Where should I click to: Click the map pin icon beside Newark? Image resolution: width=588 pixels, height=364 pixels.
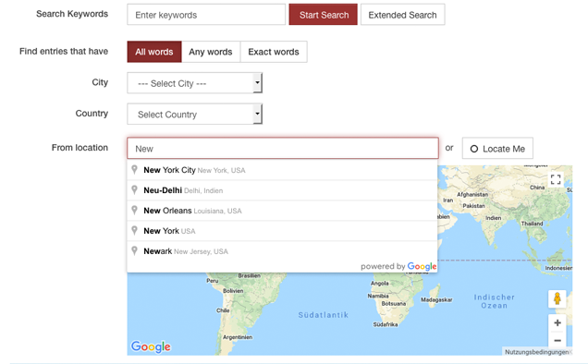(134, 250)
